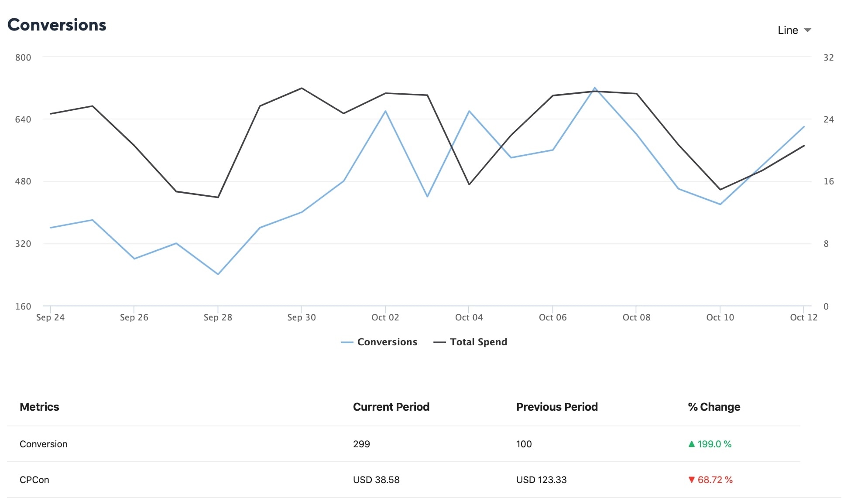Click the USD 38.58 CPCon value
844x504 pixels.
point(376,480)
